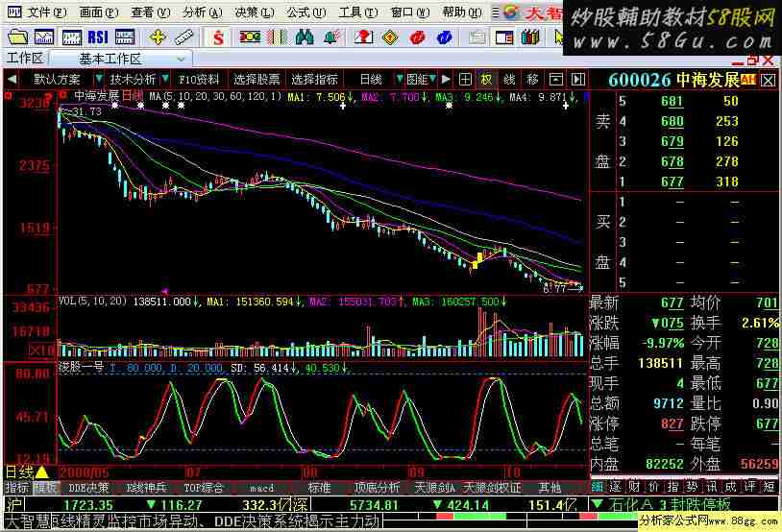This screenshot has height=532, width=782.
Task: Click the 深 index value 5734.81
Action: point(374,504)
